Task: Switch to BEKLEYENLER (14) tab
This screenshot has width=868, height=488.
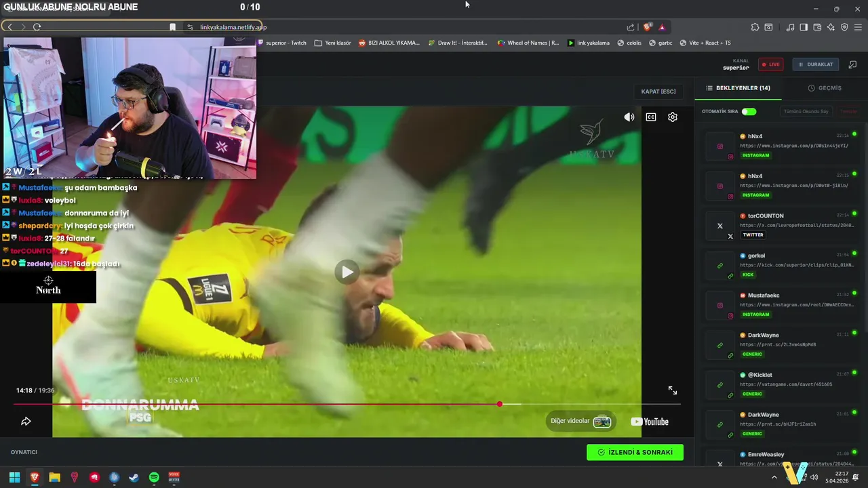Action: (x=738, y=88)
